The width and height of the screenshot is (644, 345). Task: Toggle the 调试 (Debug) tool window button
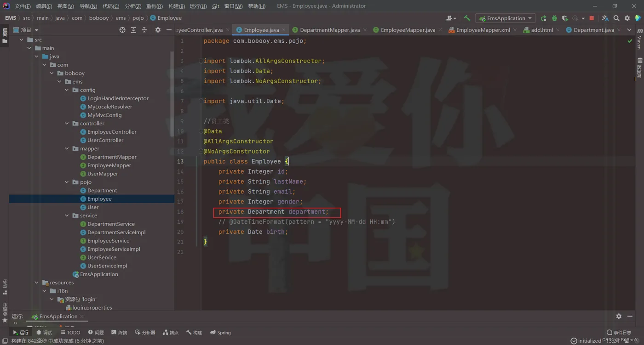(x=44, y=333)
